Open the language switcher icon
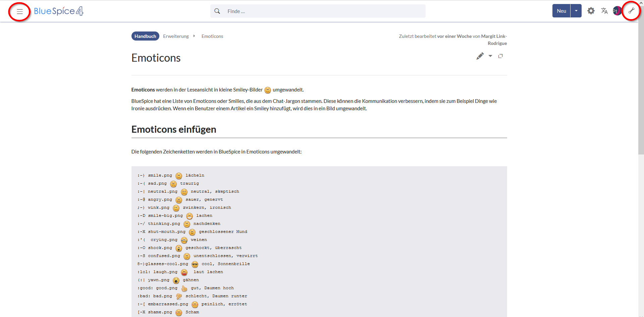Viewport: 644px width, 317px height. pyautogui.click(x=604, y=11)
